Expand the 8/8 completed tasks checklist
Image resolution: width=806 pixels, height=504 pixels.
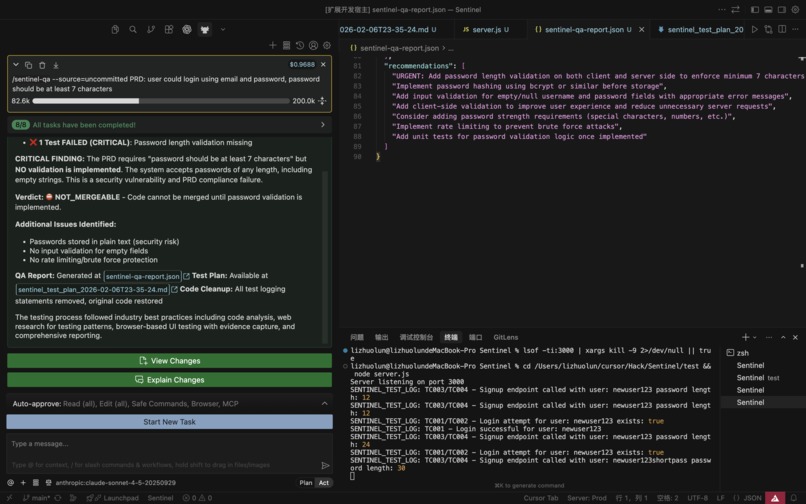point(323,124)
